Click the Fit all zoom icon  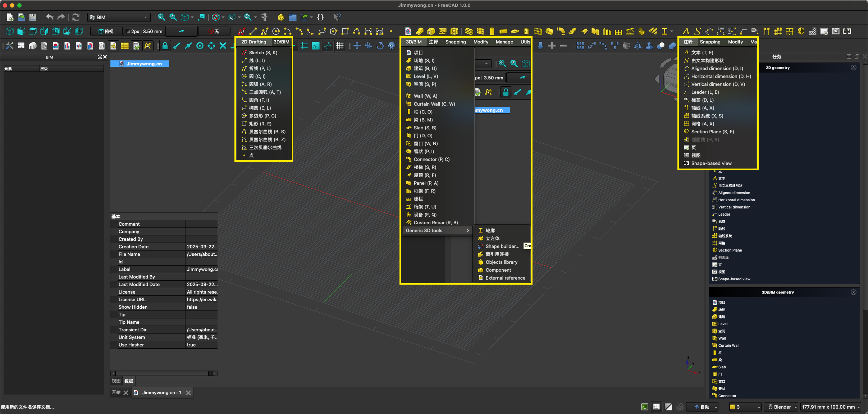[161, 17]
